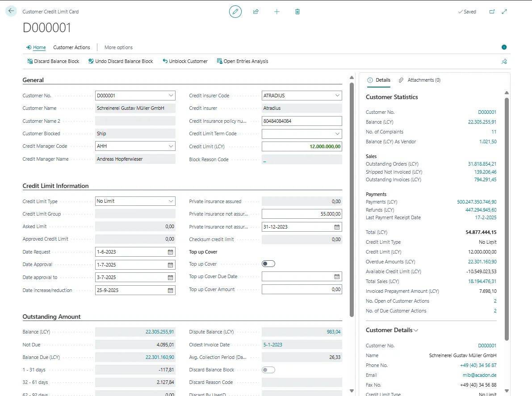Open calendar picker for Date Request

170,252
